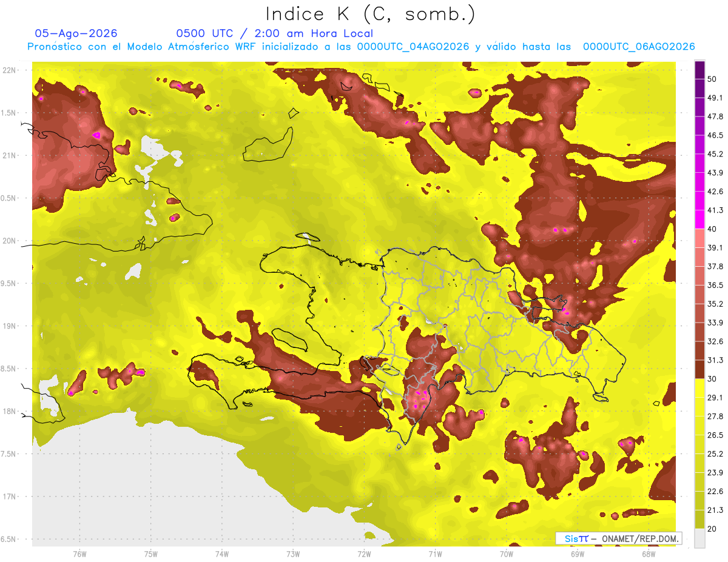Click the '18N' latitude label

[x=9, y=412]
